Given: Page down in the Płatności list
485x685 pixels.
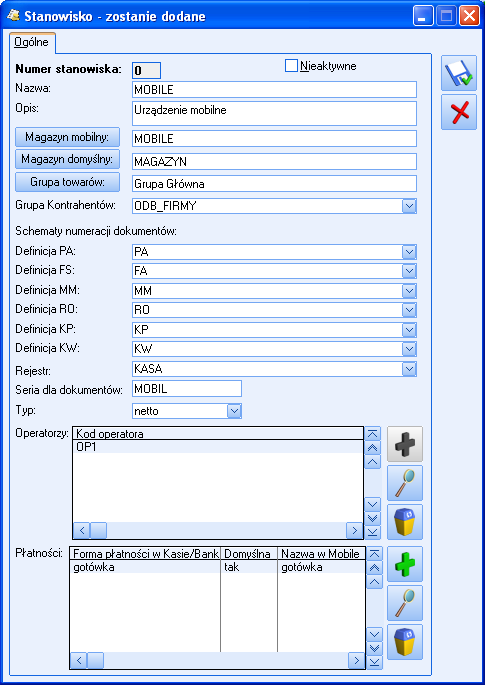Looking at the screenshot, I should click(374, 648).
